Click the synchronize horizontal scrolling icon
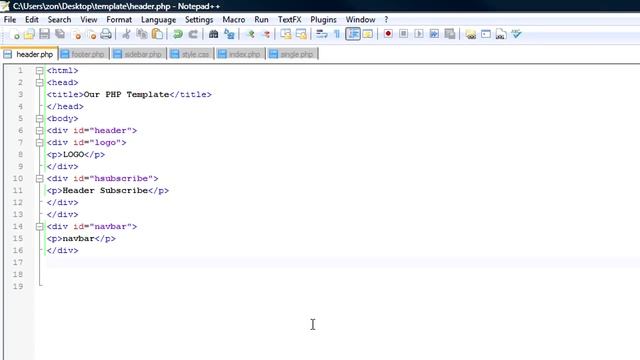This screenshot has width=640, height=360. (x=301, y=34)
